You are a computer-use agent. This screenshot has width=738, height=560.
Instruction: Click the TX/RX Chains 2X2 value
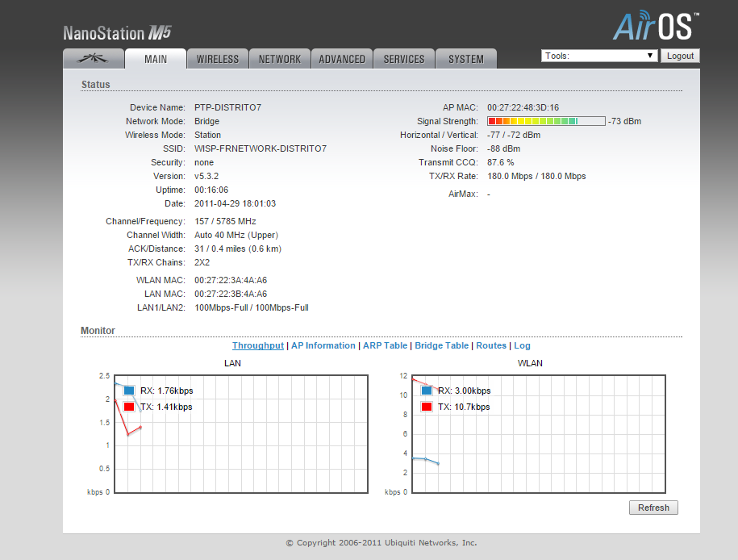202,262
